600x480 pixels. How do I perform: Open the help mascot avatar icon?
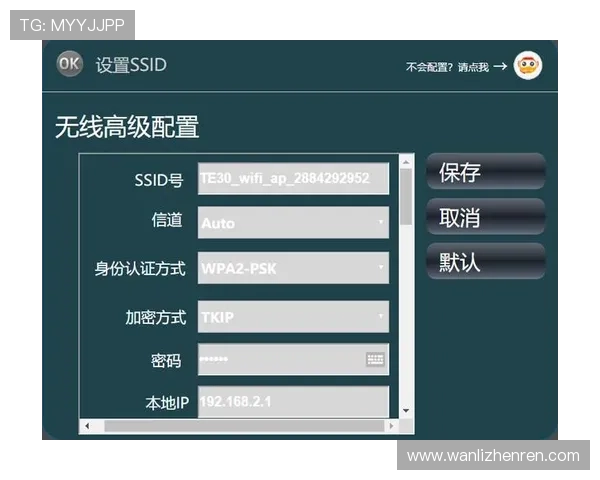tap(528, 65)
